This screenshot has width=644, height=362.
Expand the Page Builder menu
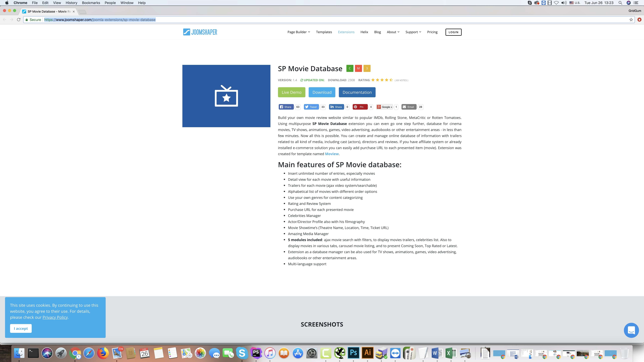click(298, 32)
